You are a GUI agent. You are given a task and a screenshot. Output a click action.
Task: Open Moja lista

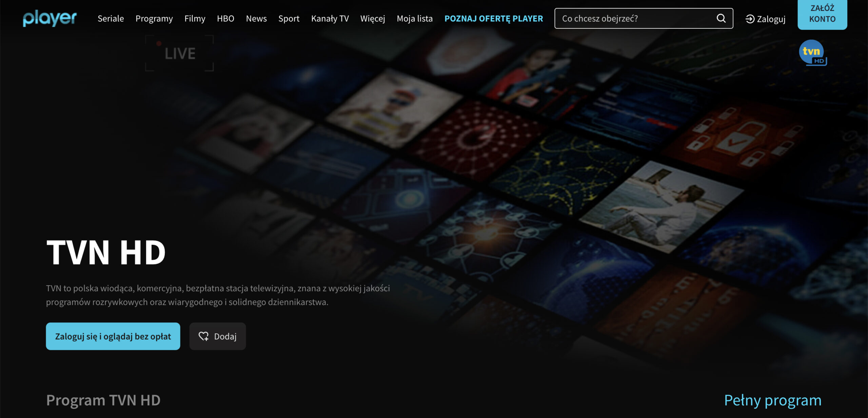(414, 19)
